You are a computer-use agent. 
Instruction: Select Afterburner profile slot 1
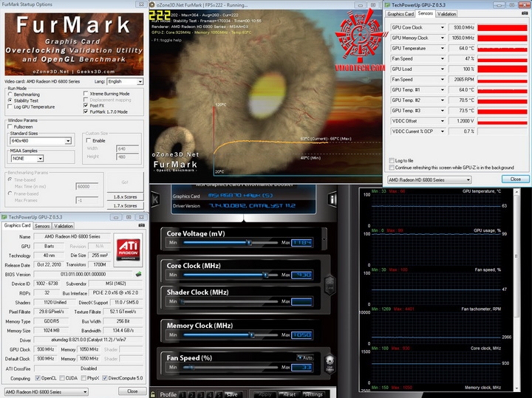click(x=183, y=394)
